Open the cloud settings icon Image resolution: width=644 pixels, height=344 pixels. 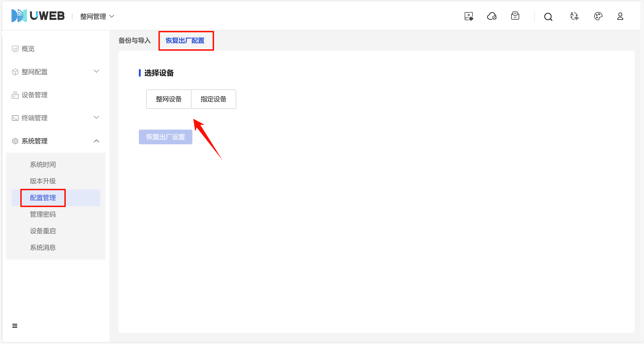tap(492, 17)
